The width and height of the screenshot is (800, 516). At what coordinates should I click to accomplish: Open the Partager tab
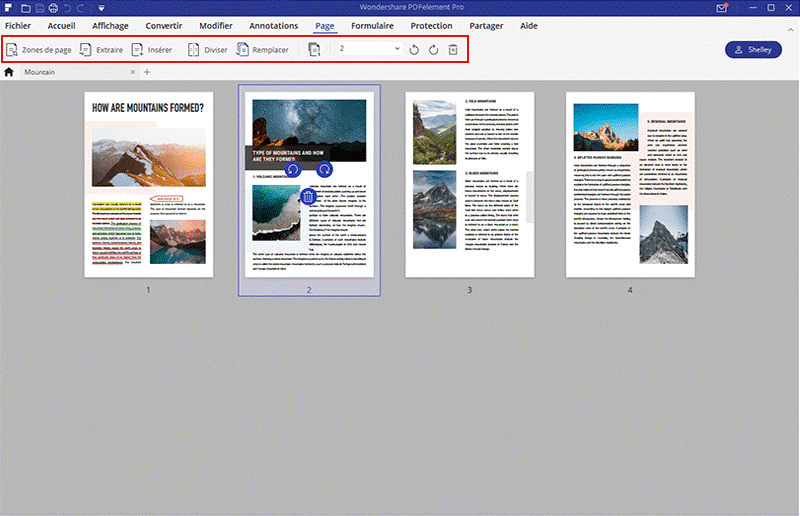coord(486,26)
